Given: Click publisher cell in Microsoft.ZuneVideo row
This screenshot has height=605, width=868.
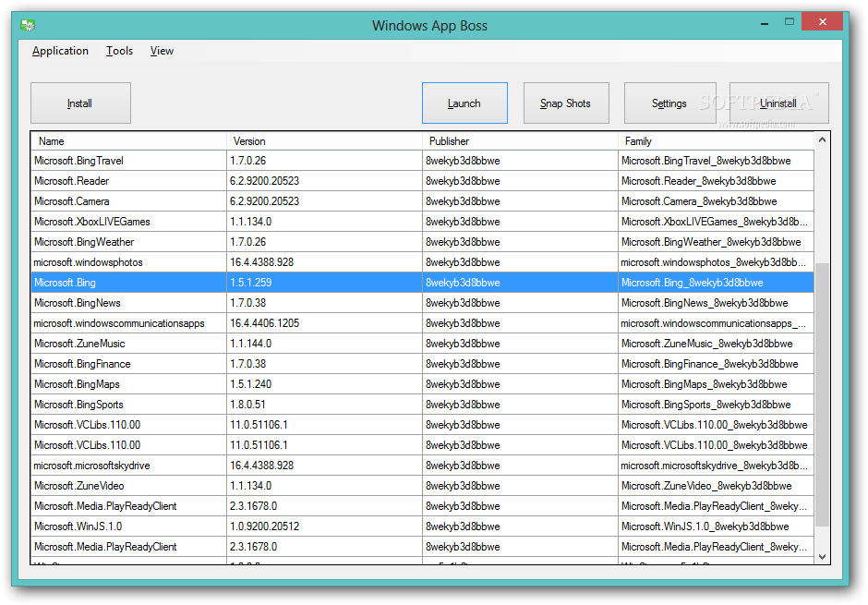Looking at the screenshot, I should 520,486.
